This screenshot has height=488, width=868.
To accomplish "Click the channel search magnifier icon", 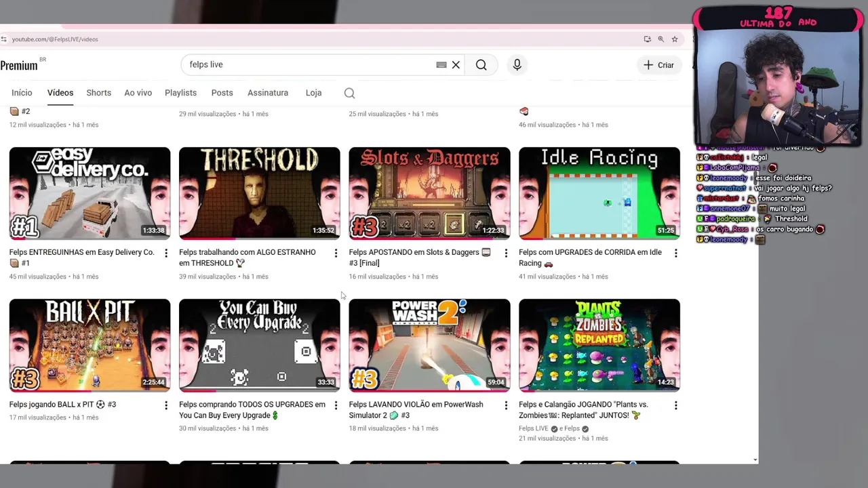I will tap(349, 93).
